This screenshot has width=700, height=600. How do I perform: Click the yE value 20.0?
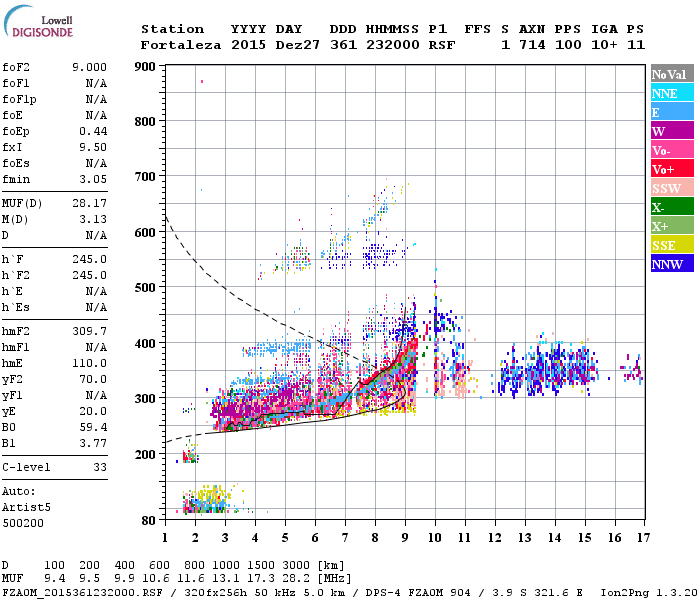[x=93, y=412]
